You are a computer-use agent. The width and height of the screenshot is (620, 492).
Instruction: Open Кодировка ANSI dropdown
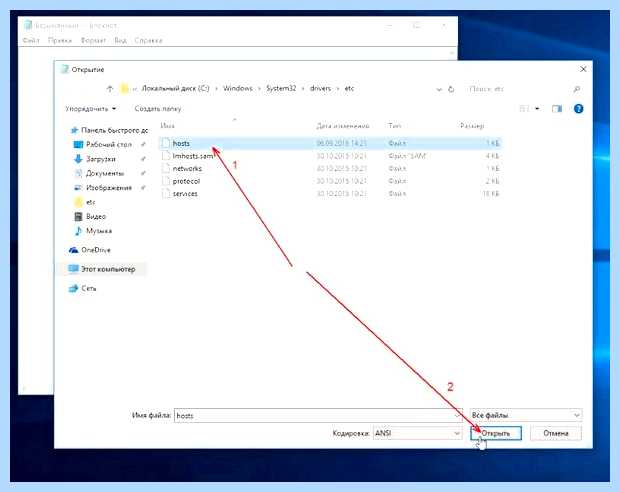(x=418, y=433)
